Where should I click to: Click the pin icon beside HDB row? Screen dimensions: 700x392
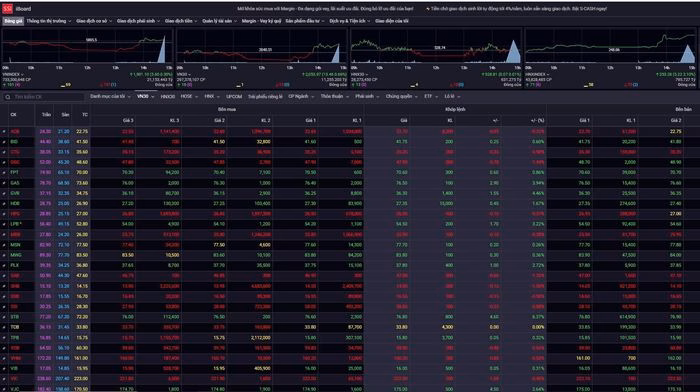(4, 204)
